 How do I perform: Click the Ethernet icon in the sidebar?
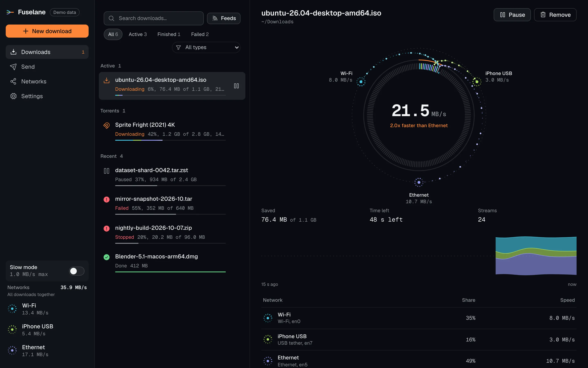click(x=12, y=350)
